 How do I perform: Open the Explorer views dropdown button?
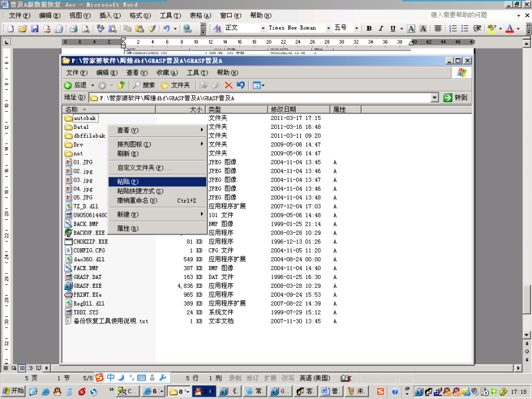258,85
